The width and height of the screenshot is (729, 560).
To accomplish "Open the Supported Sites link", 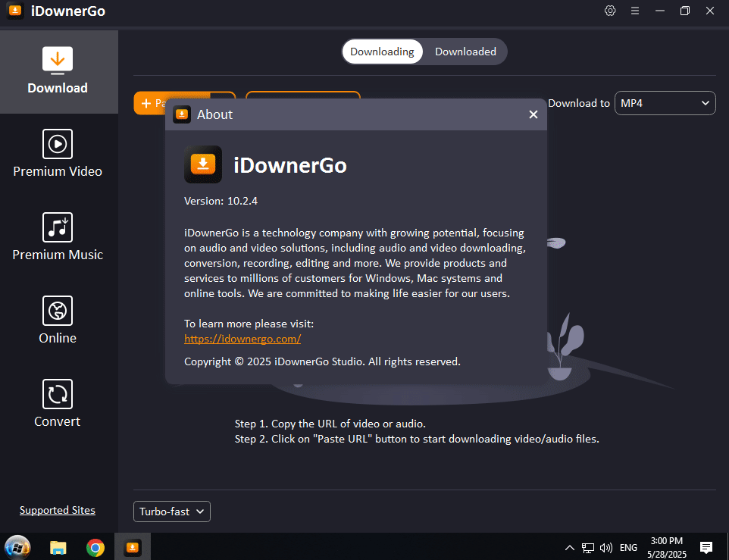I will pos(57,510).
